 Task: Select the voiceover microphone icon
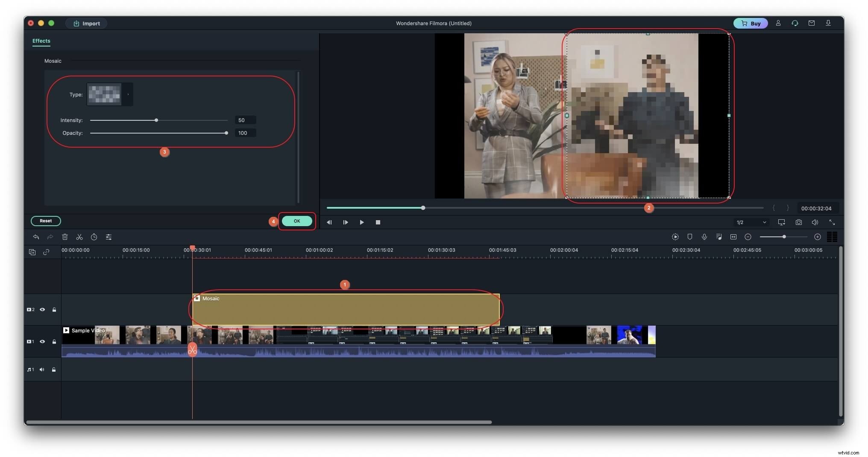[x=704, y=237]
